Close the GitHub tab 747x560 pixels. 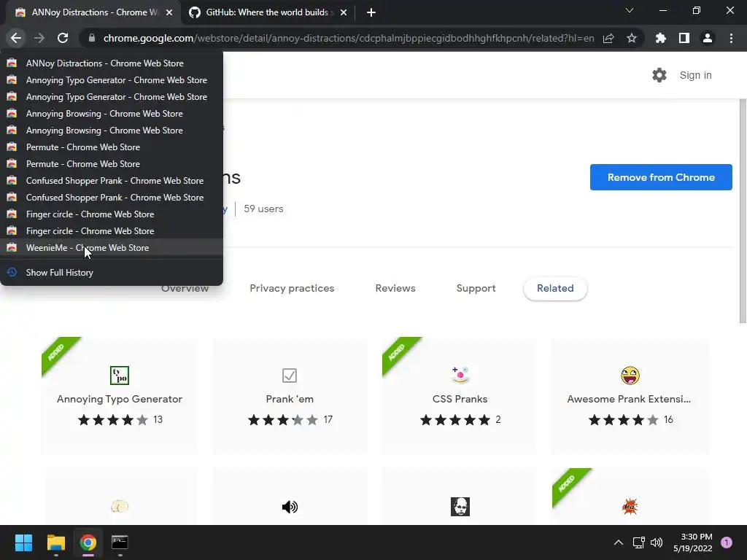click(x=344, y=12)
